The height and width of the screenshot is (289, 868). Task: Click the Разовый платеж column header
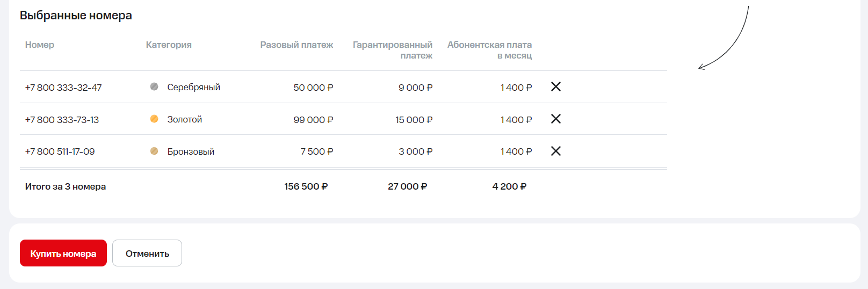coord(296,45)
